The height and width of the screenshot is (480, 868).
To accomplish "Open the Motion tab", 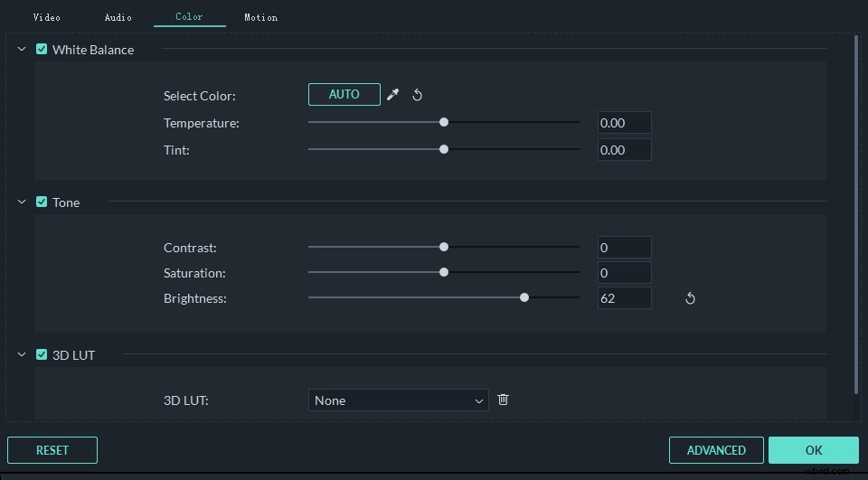I will [260, 17].
